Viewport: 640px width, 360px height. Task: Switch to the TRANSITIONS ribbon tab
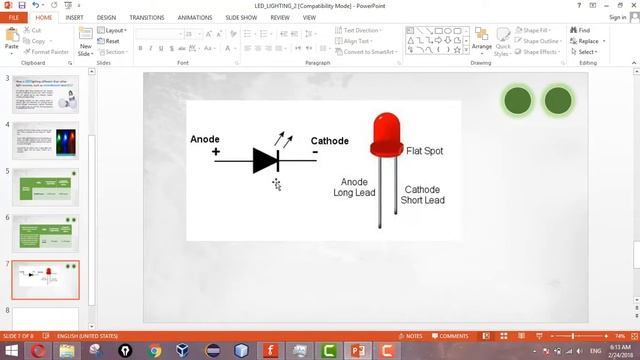click(x=147, y=18)
